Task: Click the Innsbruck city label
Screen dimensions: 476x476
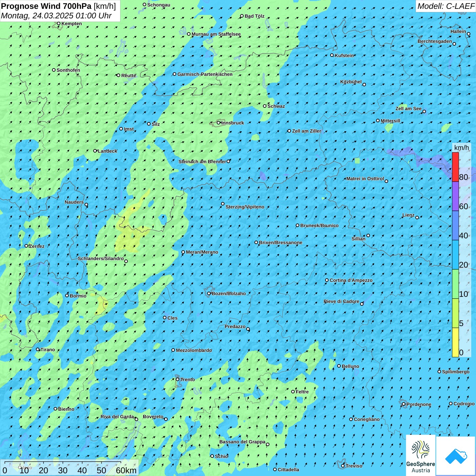Action: click(233, 123)
